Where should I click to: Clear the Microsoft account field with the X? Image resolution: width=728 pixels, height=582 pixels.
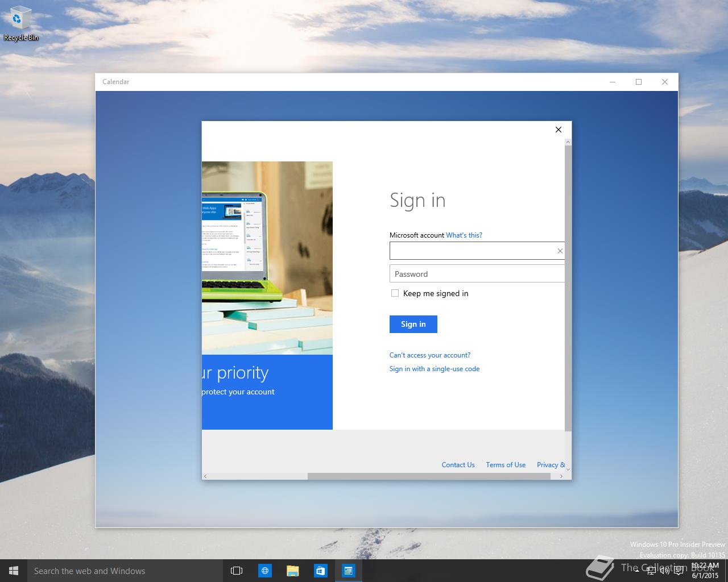point(560,251)
